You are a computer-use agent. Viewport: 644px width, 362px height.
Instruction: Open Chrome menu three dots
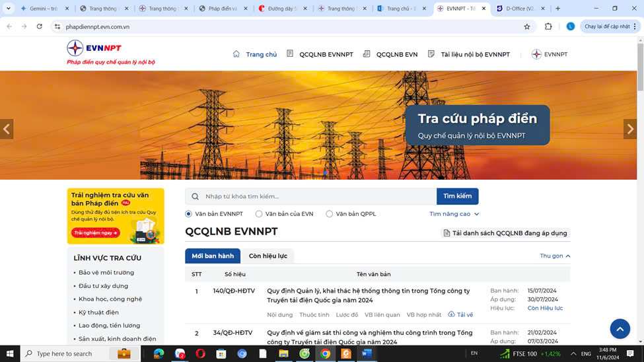pyautogui.click(x=635, y=26)
